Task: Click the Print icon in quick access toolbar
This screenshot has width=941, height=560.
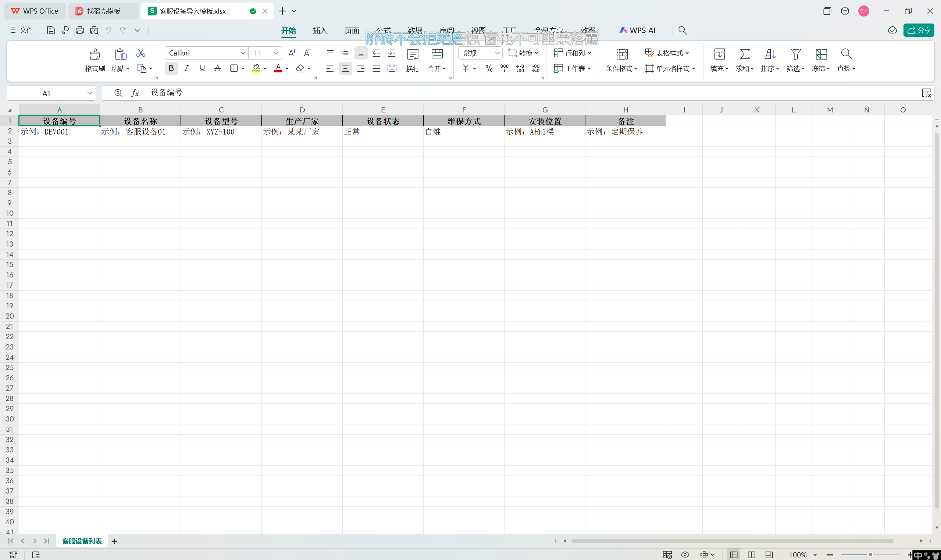Action: point(80,30)
